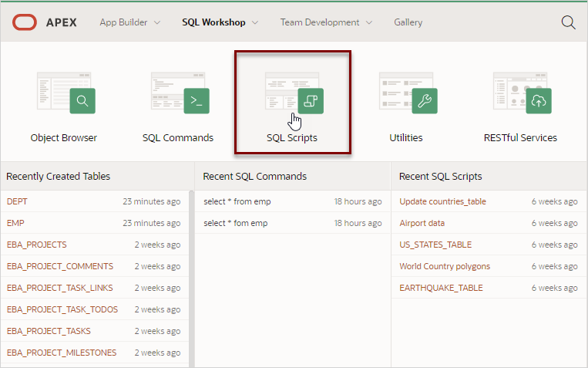Click the Recently Created Tables heading
The width and height of the screenshot is (588, 368).
tap(58, 176)
